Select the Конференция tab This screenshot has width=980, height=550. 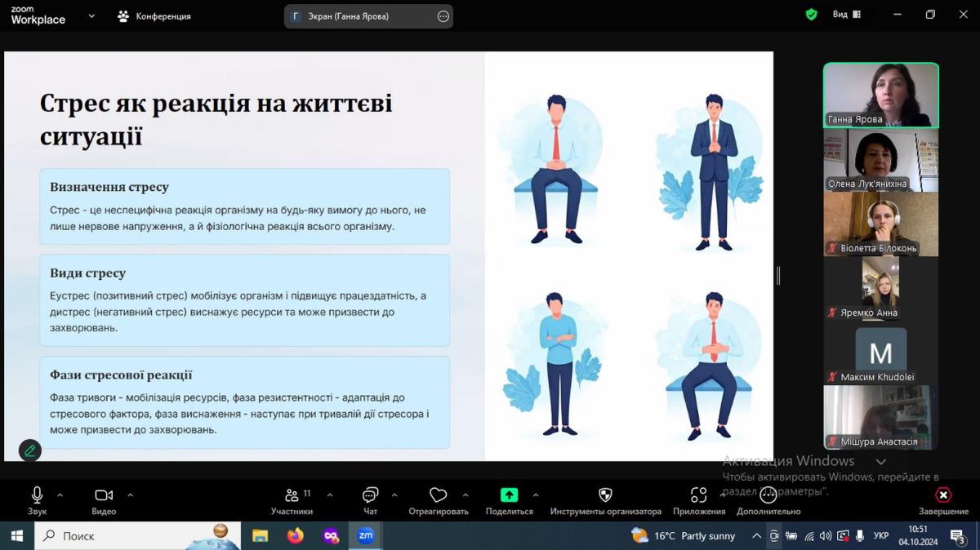coord(154,16)
